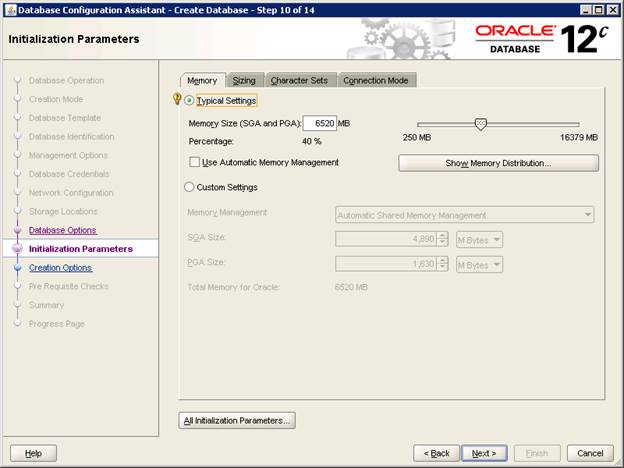The width and height of the screenshot is (624, 468).
Task: Open the SGA Size units dropdown
Action: (x=479, y=240)
